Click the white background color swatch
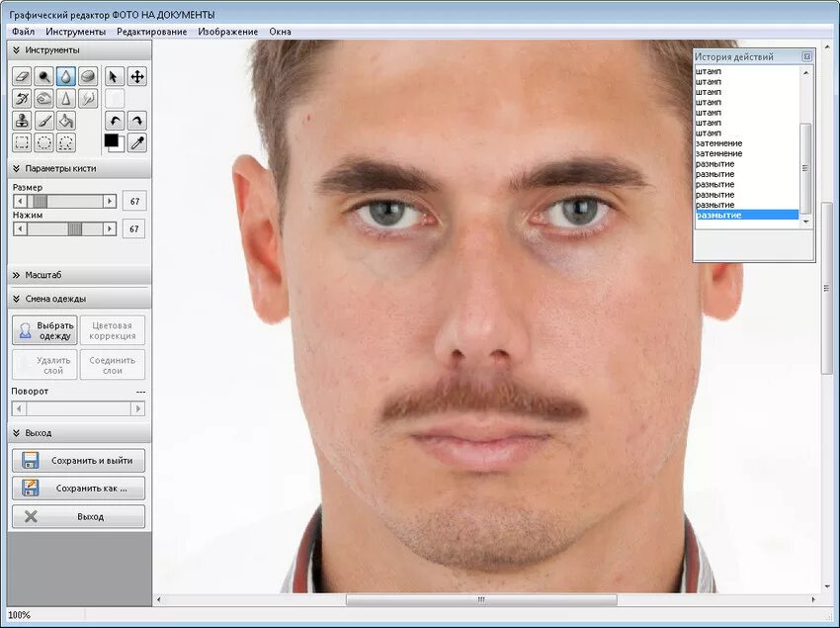The width and height of the screenshot is (840, 628). [122, 147]
